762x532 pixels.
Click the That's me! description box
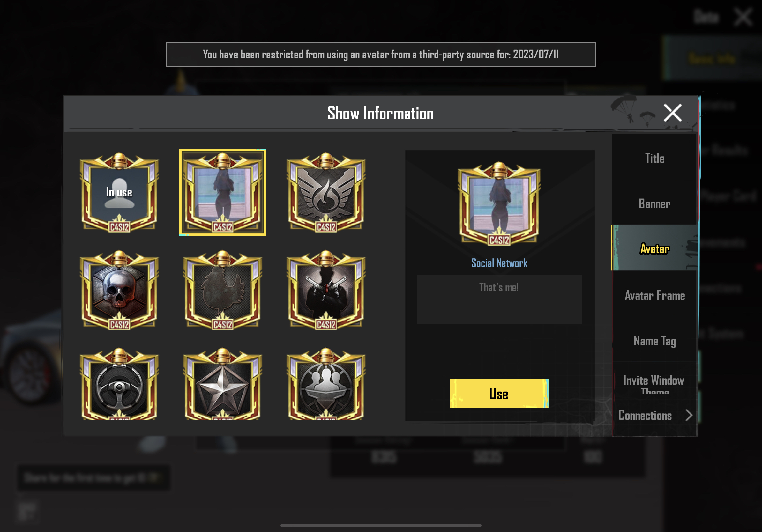(499, 299)
